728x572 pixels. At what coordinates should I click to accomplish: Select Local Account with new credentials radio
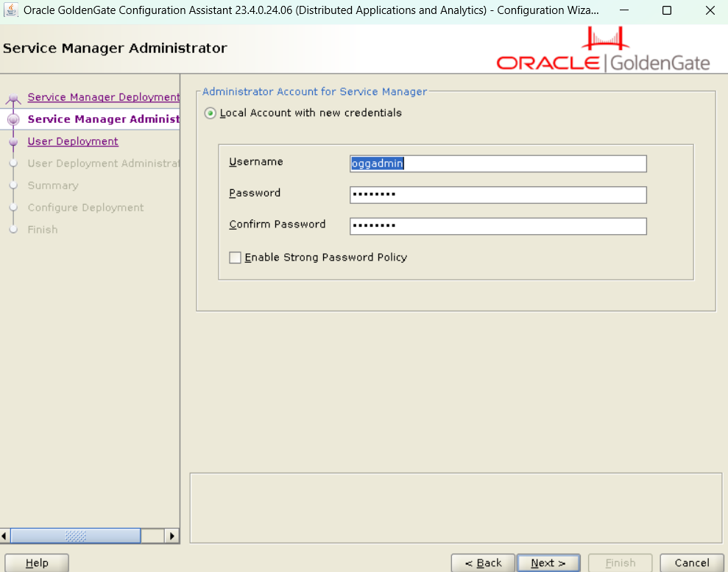point(211,113)
